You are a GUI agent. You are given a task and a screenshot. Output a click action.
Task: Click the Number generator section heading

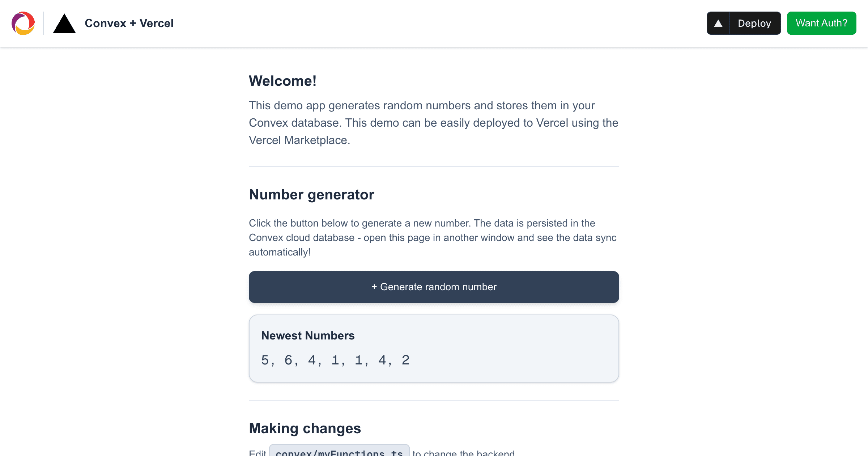click(311, 194)
